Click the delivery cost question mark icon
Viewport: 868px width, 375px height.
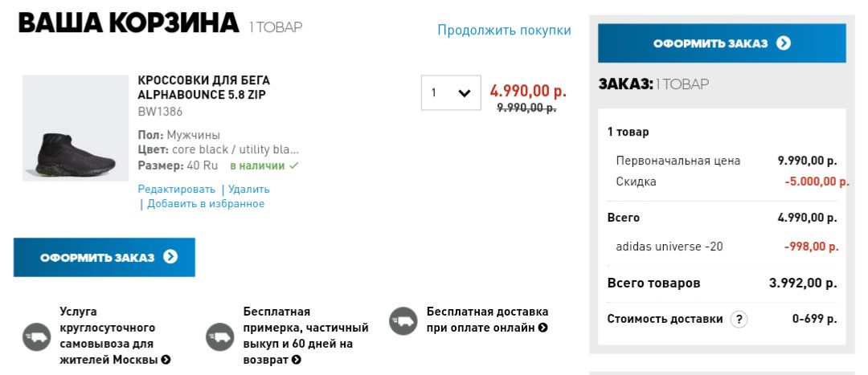[739, 319]
